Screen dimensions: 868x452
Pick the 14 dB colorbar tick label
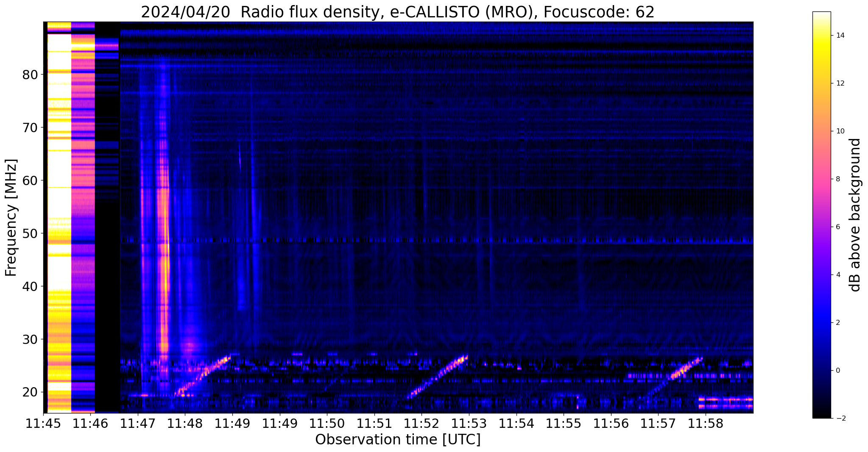click(x=841, y=36)
